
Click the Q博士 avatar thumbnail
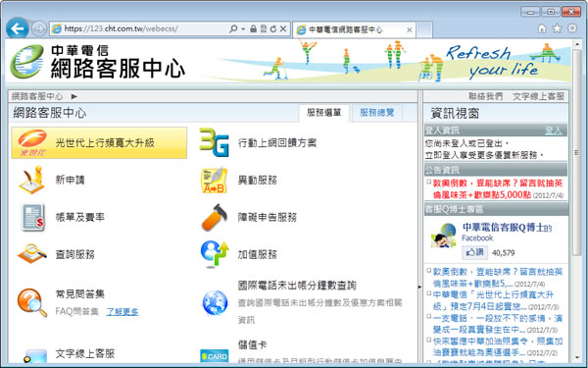443,236
